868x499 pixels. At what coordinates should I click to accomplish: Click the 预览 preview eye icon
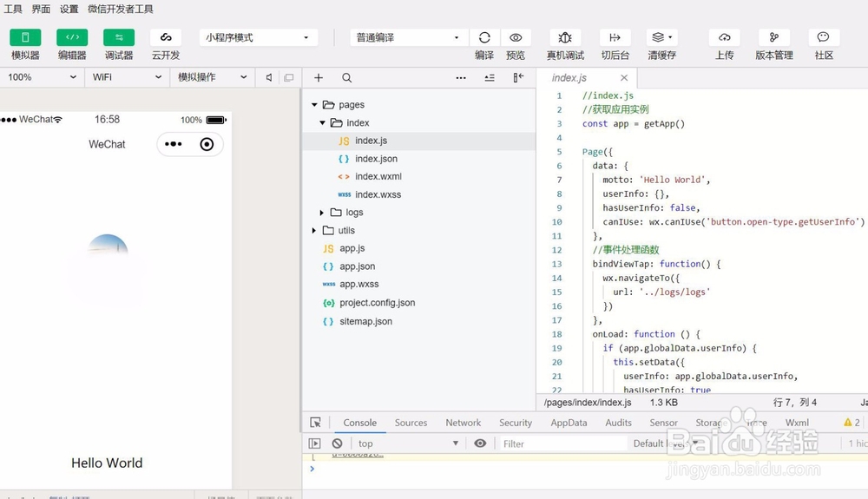[516, 37]
